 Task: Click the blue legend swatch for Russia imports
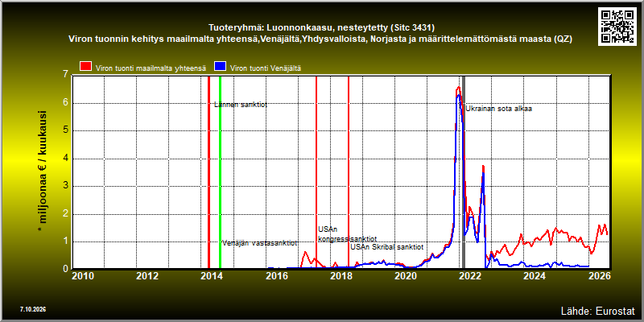(221, 67)
